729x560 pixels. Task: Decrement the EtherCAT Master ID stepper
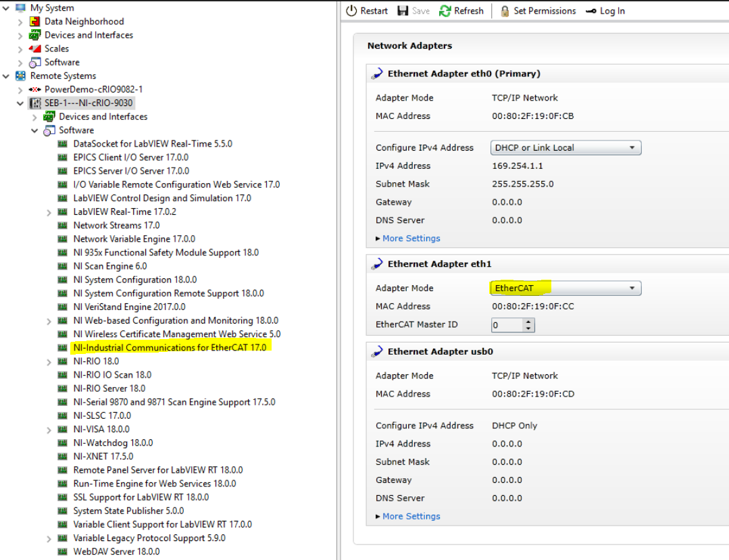click(528, 328)
